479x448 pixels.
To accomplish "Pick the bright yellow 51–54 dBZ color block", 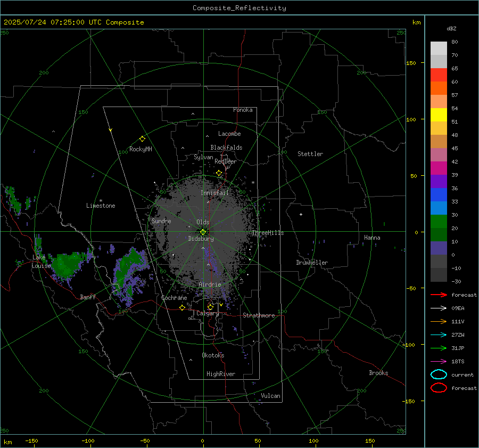I will coord(439,115).
